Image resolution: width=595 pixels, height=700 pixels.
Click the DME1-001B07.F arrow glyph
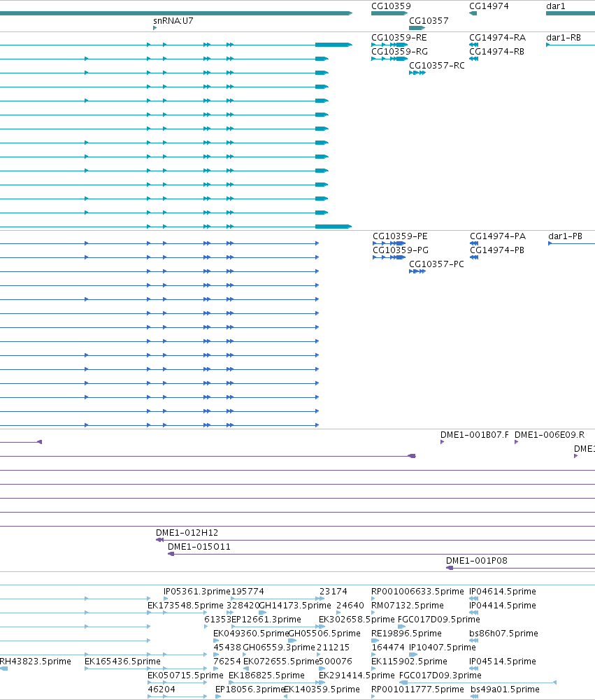click(442, 442)
